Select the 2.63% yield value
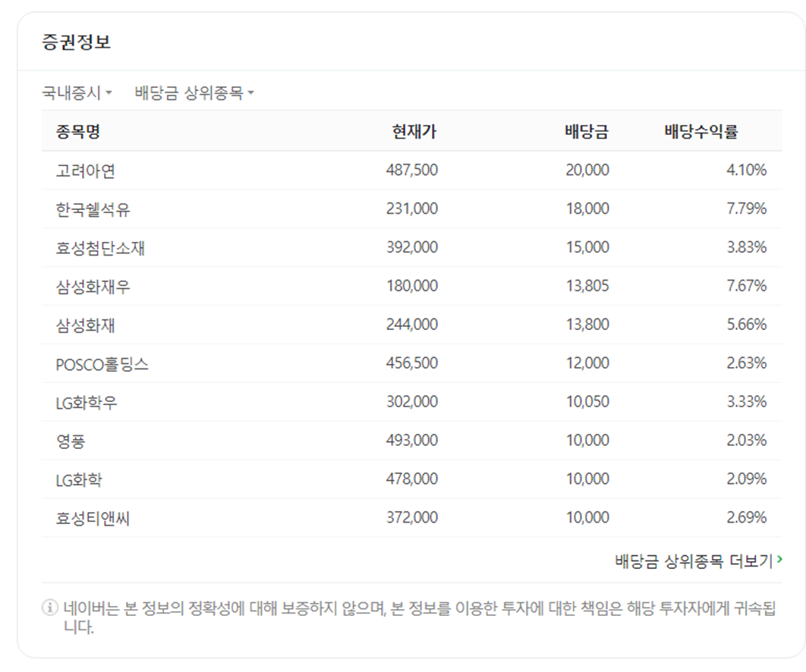The width and height of the screenshot is (806, 672). (746, 363)
